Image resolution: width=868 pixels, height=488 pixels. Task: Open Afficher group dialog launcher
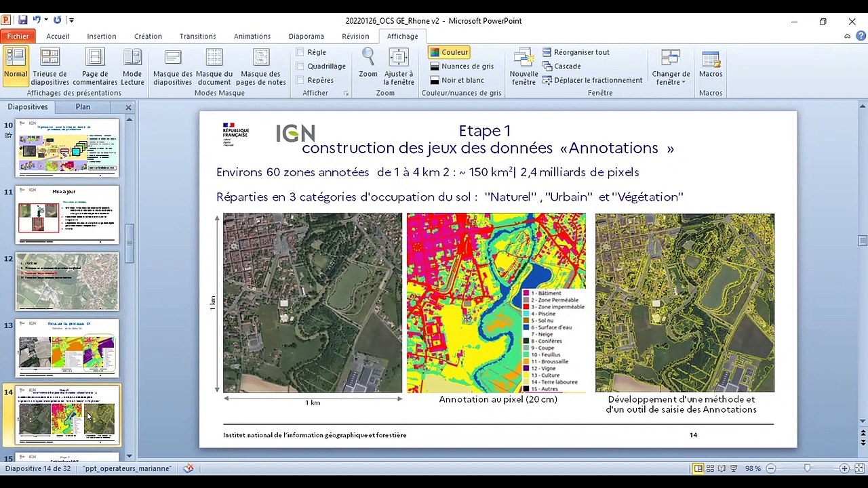346,94
